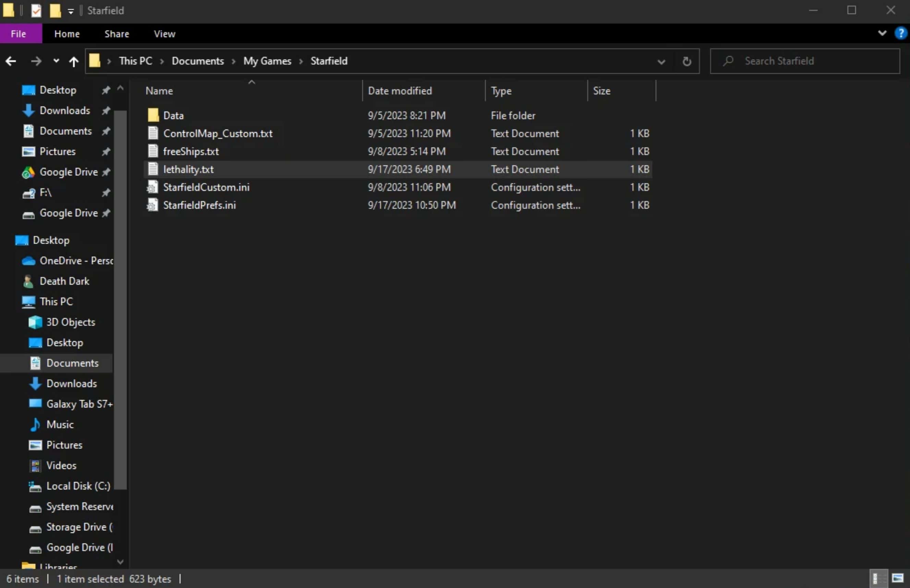Open the Help question mark icon
The height and width of the screenshot is (588, 910).
900,34
